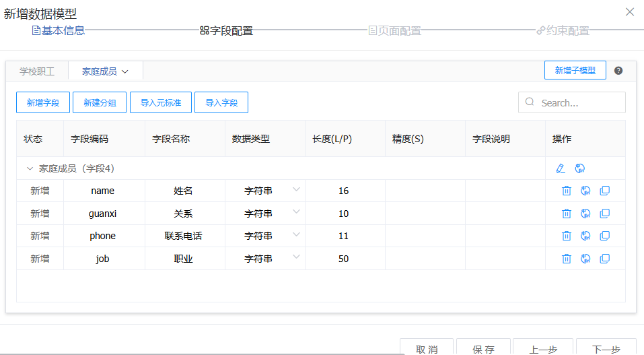
Task: Click the 新增子模型 button
Action: 575,70
